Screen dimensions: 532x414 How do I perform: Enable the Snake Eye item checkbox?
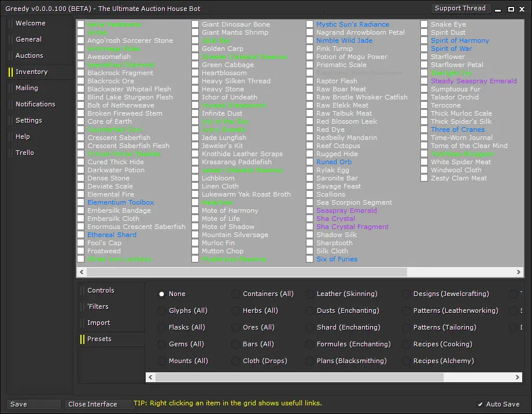pos(424,24)
